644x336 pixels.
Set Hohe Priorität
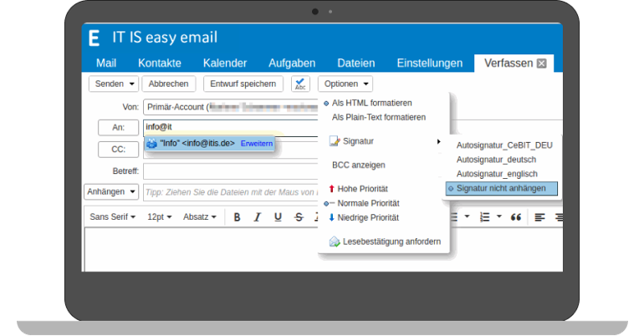coord(363,189)
